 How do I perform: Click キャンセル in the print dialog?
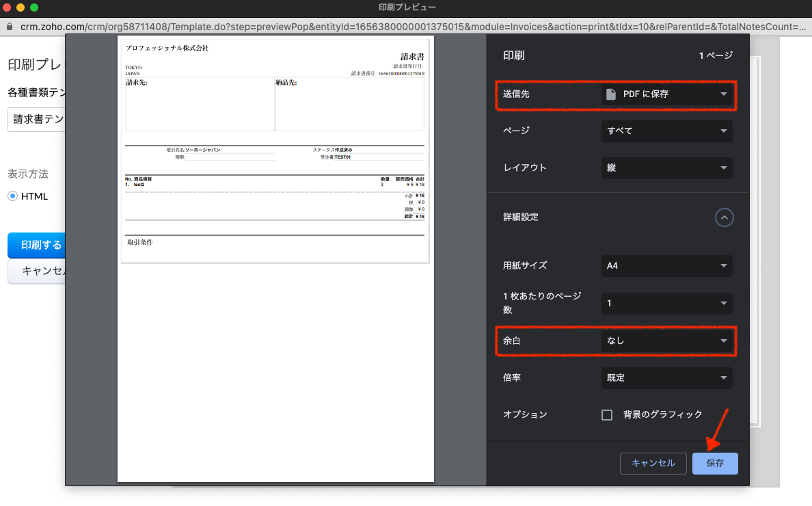pos(653,463)
